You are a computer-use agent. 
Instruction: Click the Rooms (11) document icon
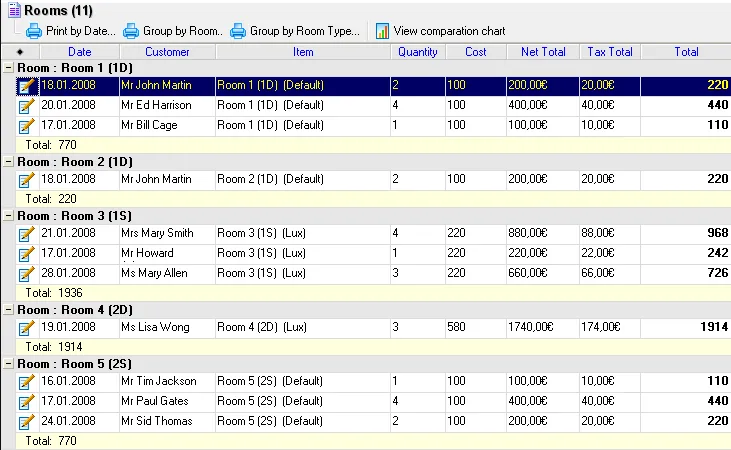(14, 10)
